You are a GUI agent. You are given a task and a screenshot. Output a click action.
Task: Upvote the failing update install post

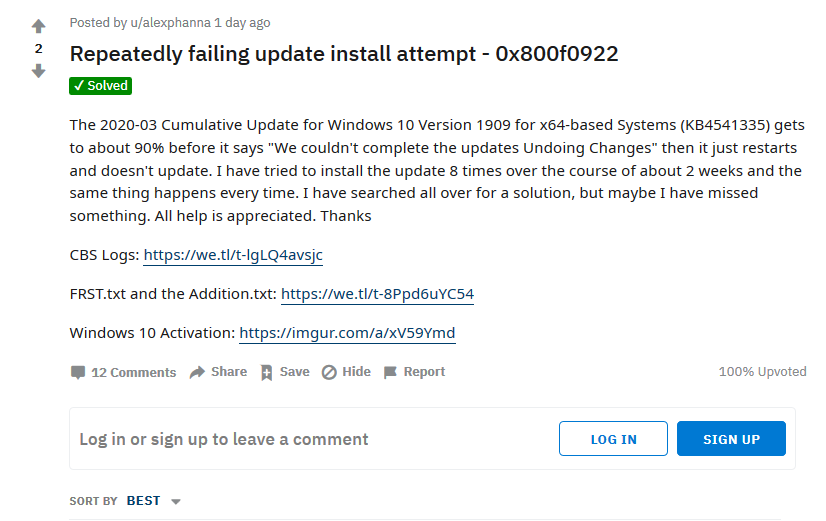[x=39, y=27]
